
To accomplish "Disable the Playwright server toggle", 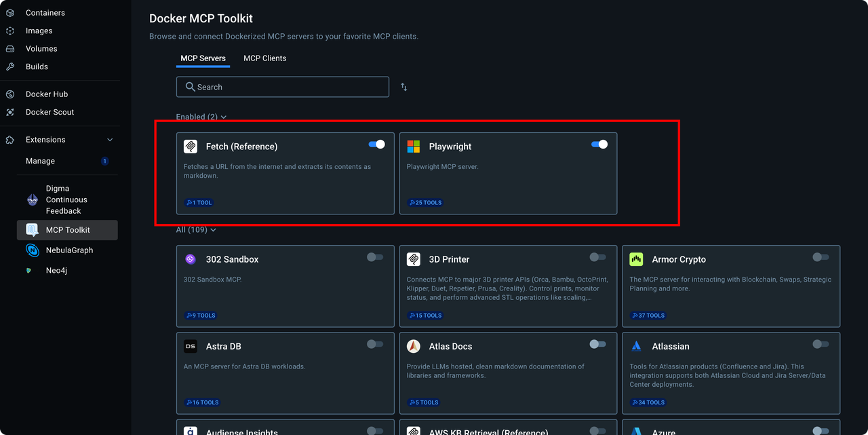I will 599,145.
